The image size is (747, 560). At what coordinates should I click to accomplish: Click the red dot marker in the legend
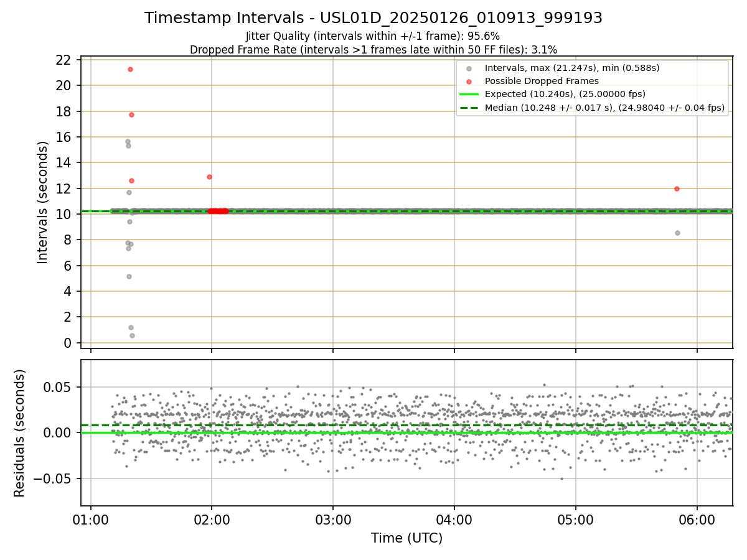(469, 82)
